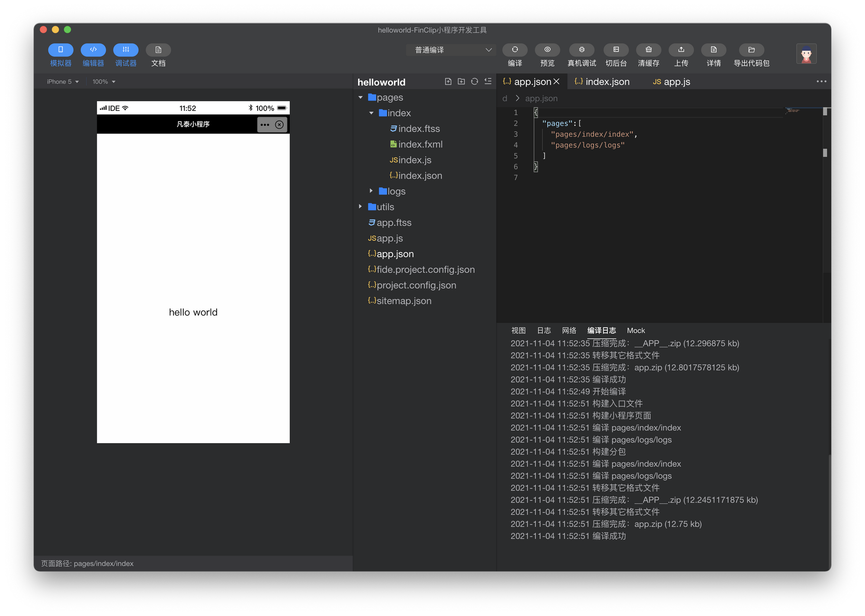865x616 pixels.
Task: Collapse the index folder
Action: pos(372,113)
